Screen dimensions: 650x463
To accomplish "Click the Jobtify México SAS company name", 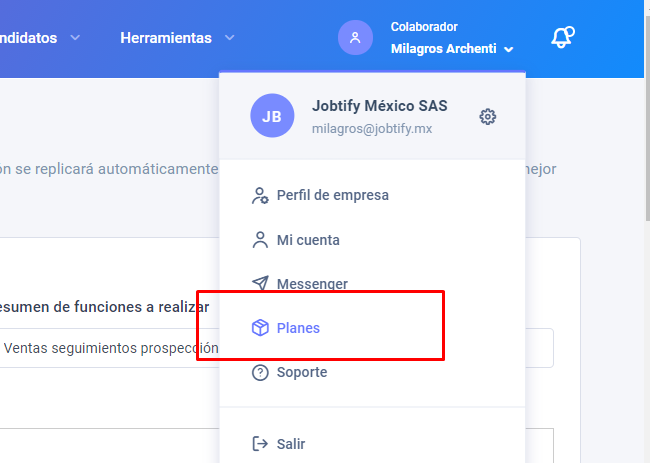I will pyautogui.click(x=380, y=106).
